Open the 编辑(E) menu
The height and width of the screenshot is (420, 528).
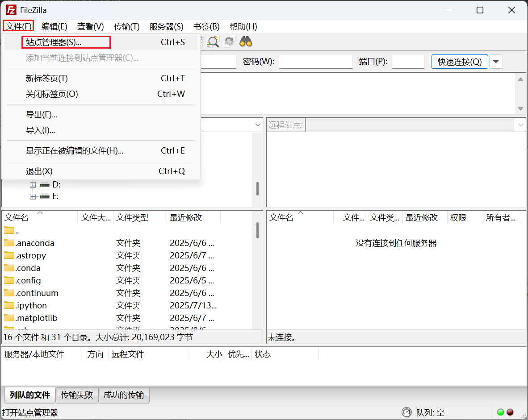pyautogui.click(x=54, y=26)
